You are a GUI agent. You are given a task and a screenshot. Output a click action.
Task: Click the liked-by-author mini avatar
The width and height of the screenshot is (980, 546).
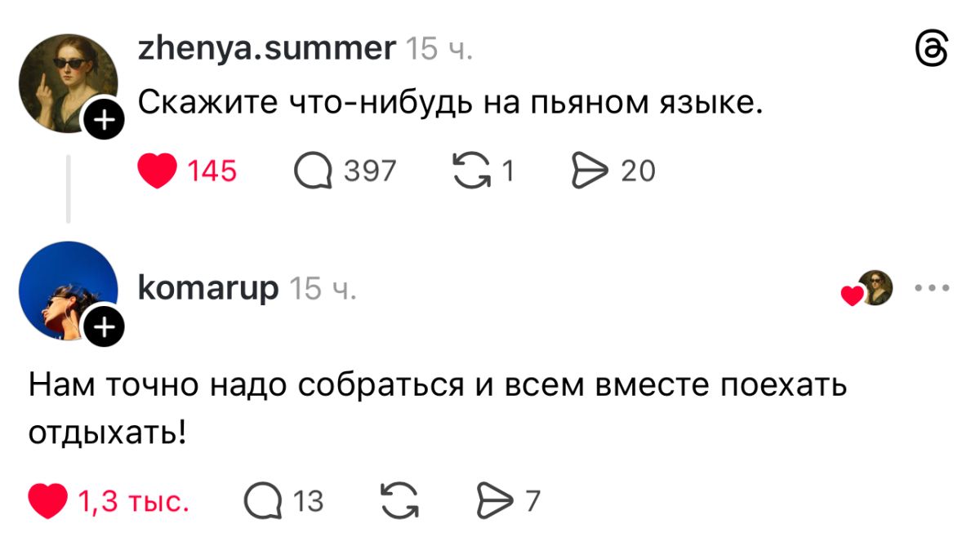pyautogui.click(x=876, y=288)
